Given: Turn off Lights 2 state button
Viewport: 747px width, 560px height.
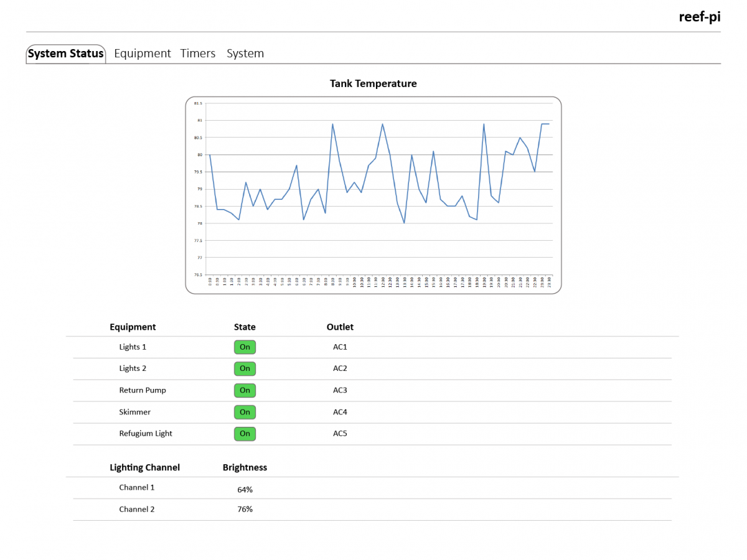Looking at the screenshot, I should [245, 369].
